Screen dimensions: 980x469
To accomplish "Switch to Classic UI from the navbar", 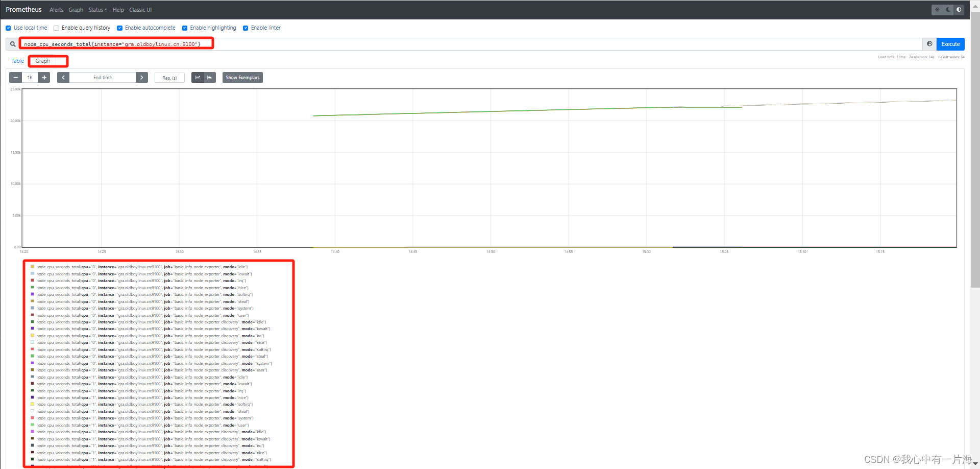I will [x=140, y=10].
